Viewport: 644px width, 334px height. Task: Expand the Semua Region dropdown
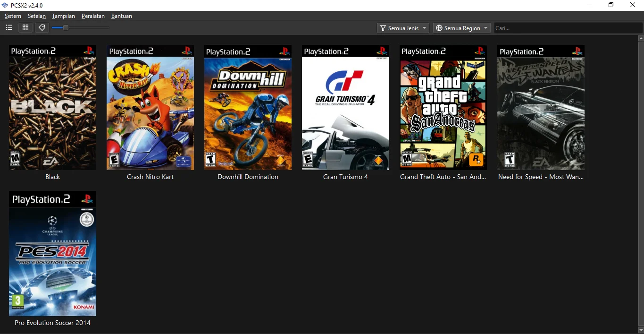pos(461,28)
